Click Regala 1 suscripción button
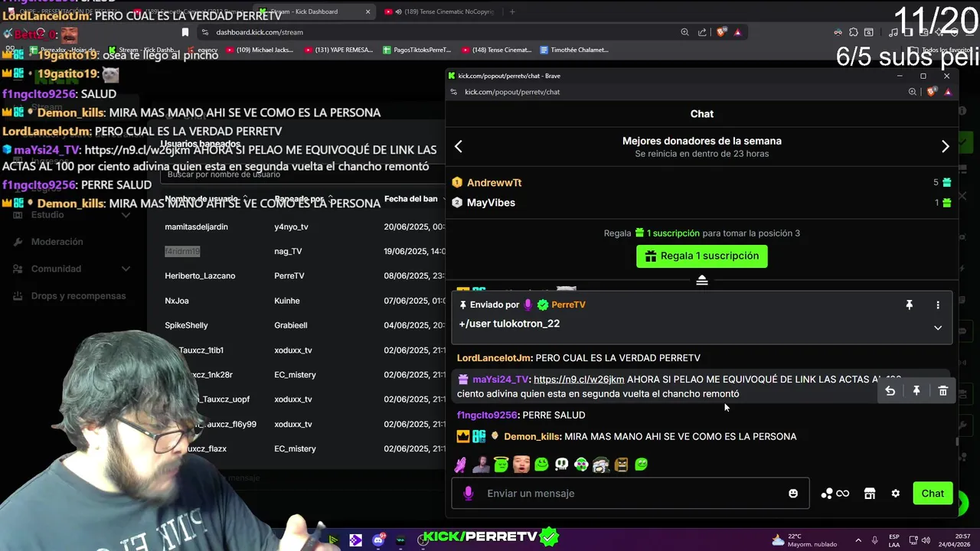The height and width of the screenshot is (551, 980). click(x=701, y=256)
